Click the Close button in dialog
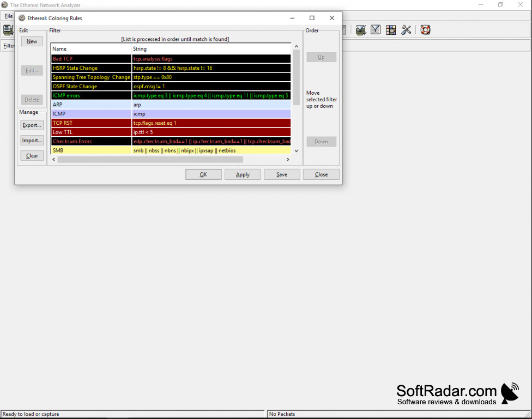 (321, 174)
